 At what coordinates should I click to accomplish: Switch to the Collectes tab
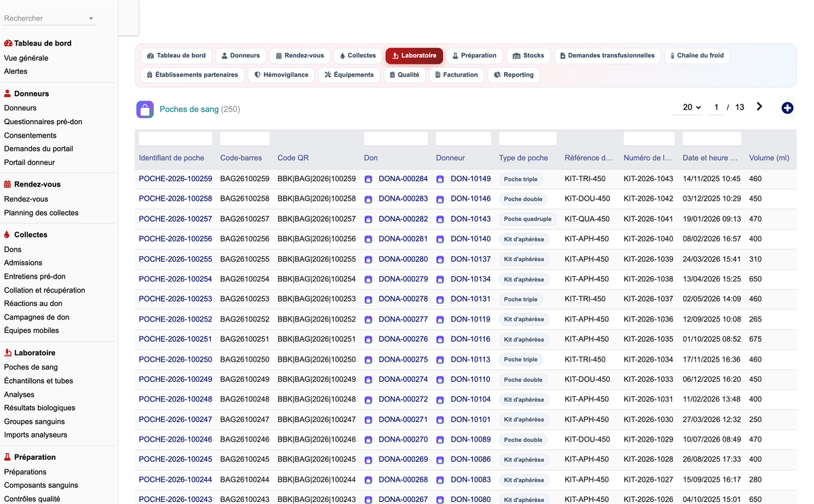tap(357, 56)
